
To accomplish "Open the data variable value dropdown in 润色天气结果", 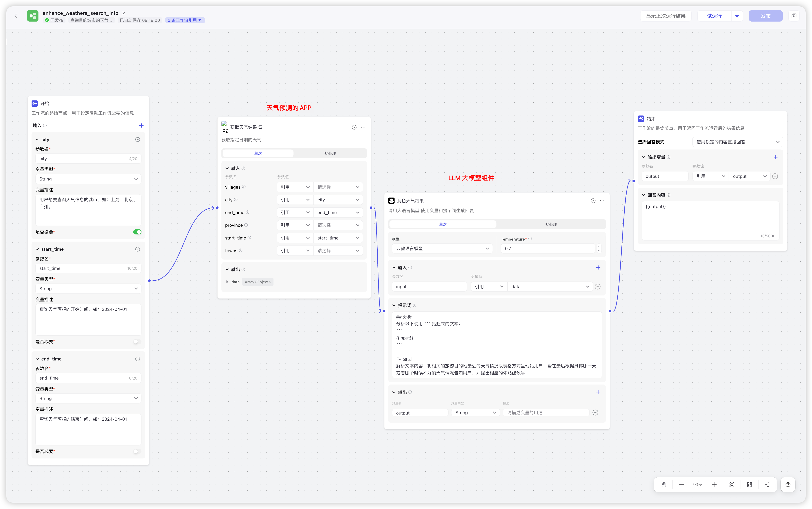I will tap(550, 287).
